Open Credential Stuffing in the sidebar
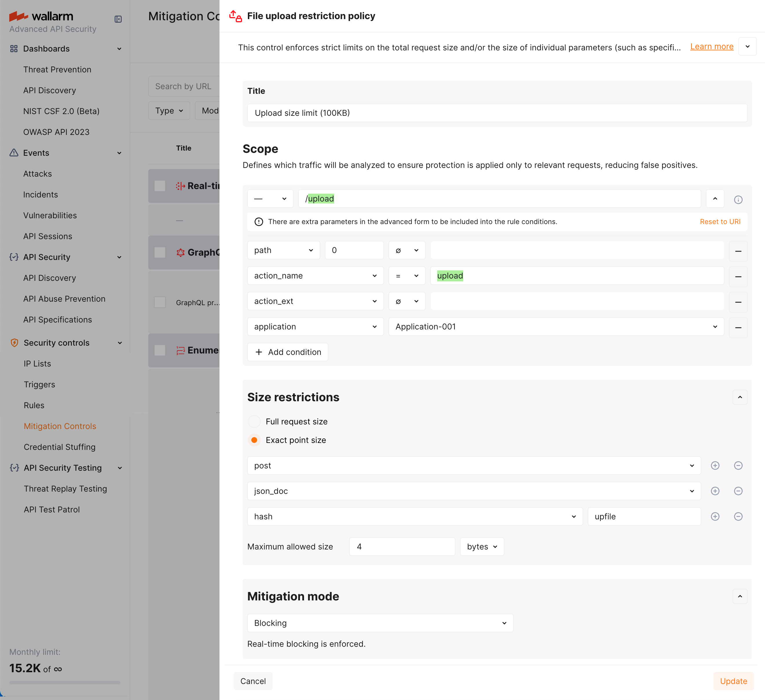 coord(60,447)
